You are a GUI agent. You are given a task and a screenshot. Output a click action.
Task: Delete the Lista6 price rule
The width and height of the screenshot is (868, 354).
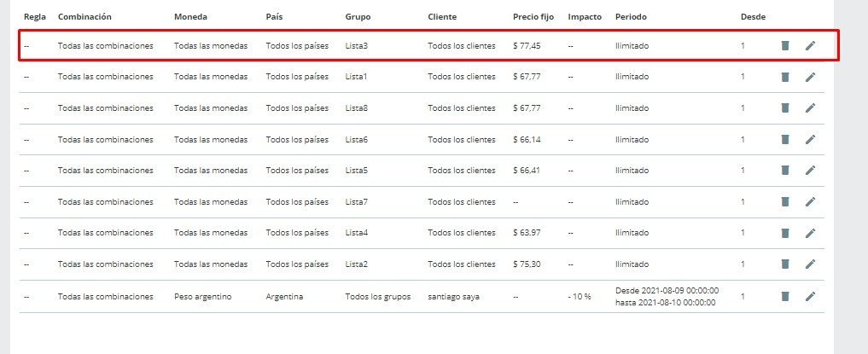pyautogui.click(x=785, y=139)
